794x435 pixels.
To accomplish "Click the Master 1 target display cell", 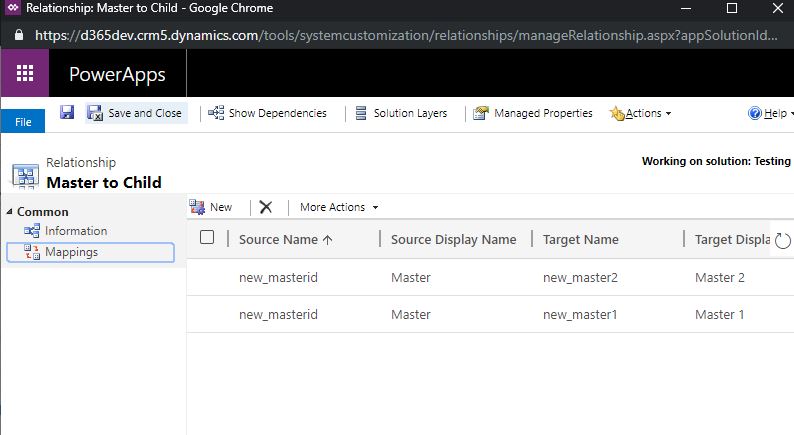I will (x=720, y=314).
